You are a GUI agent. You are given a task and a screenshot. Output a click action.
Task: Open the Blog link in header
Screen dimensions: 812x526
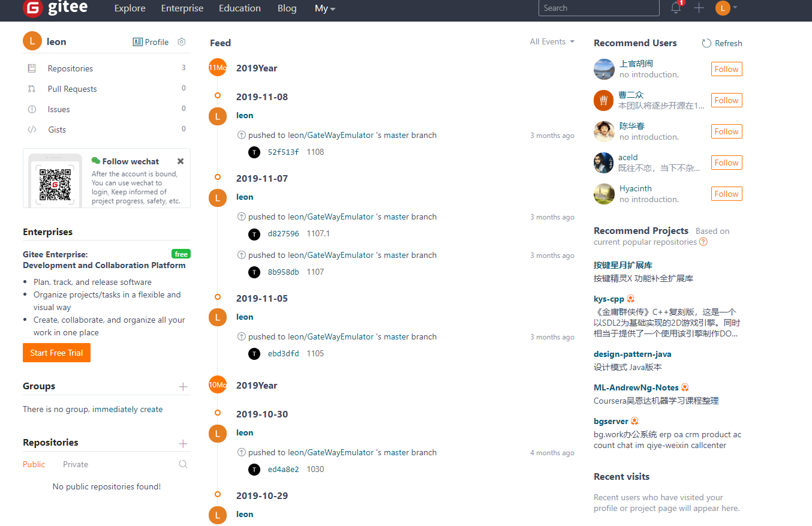287,8
